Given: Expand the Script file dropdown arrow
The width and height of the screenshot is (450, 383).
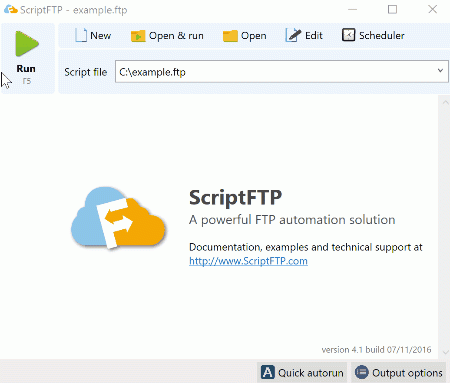Looking at the screenshot, I should coord(440,71).
